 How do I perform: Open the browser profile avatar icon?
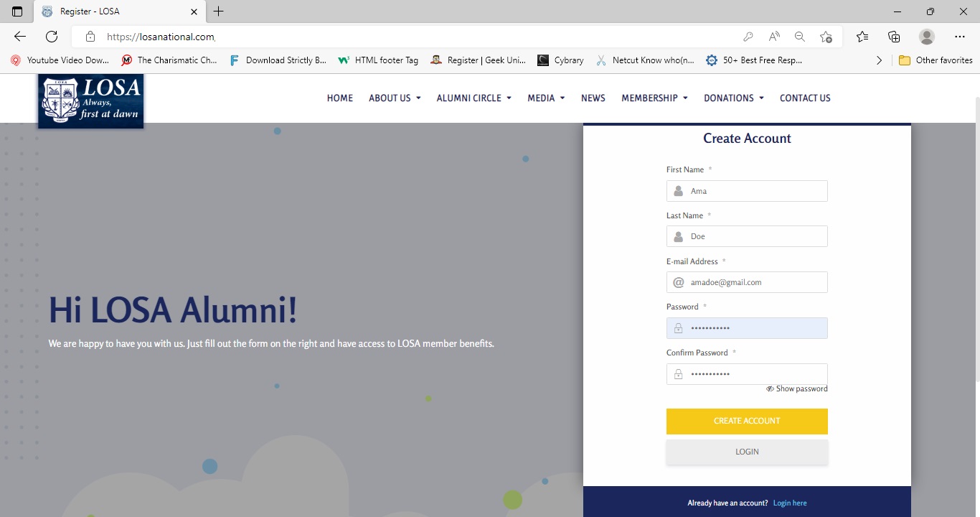click(927, 37)
